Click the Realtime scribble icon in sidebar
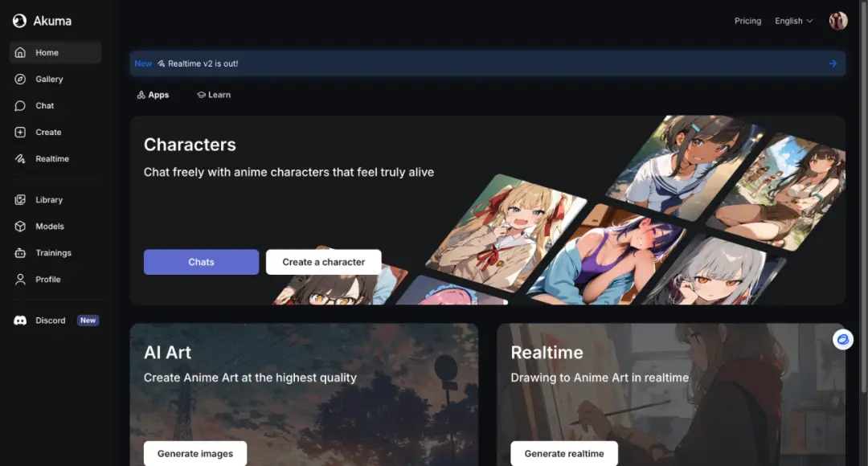 20,159
